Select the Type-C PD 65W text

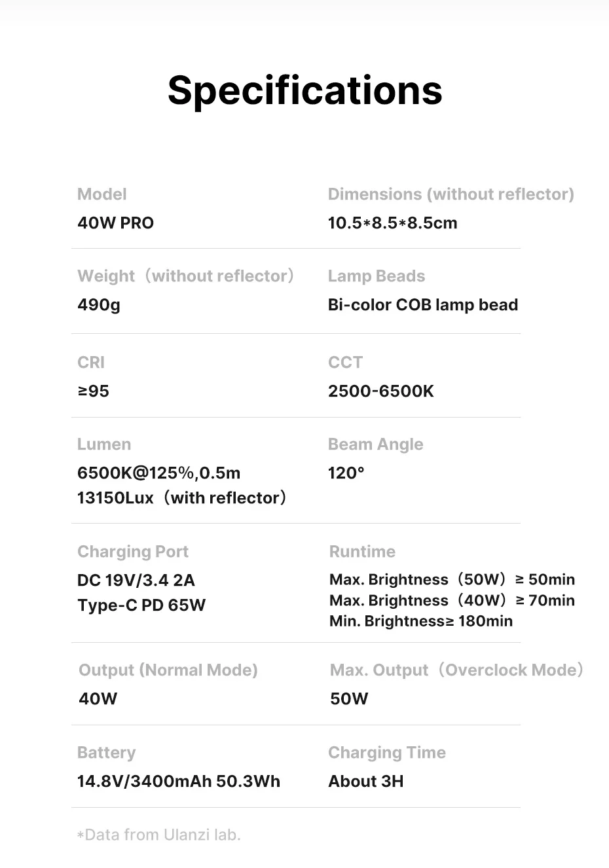[141, 606]
